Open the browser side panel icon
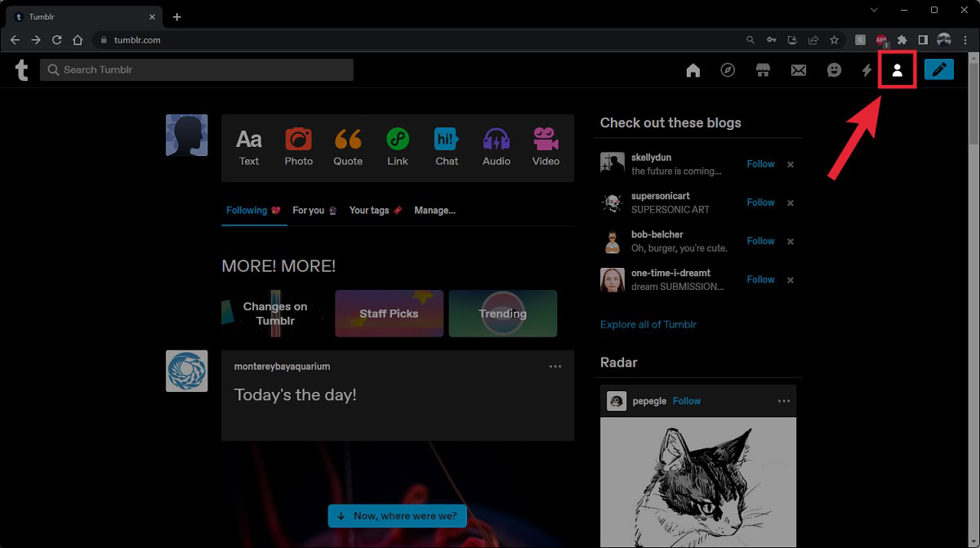Image resolution: width=980 pixels, height=548 pixels. pyautogui.click(x=923, y=39)
